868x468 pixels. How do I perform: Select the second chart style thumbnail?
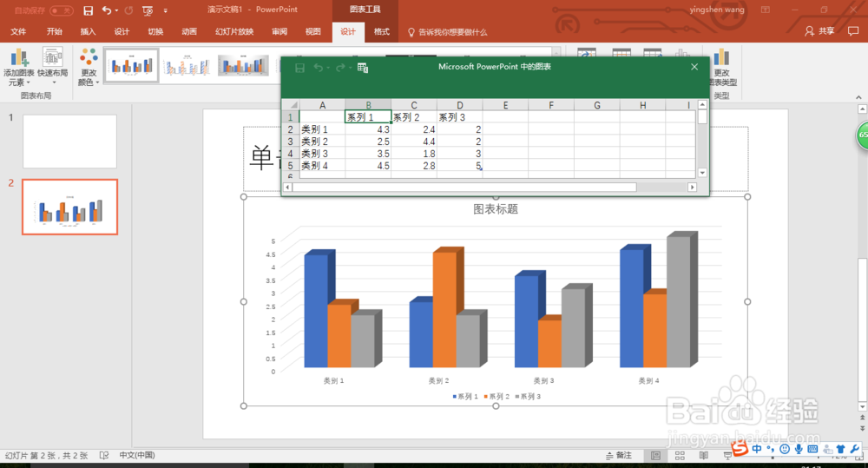point(187,66)
